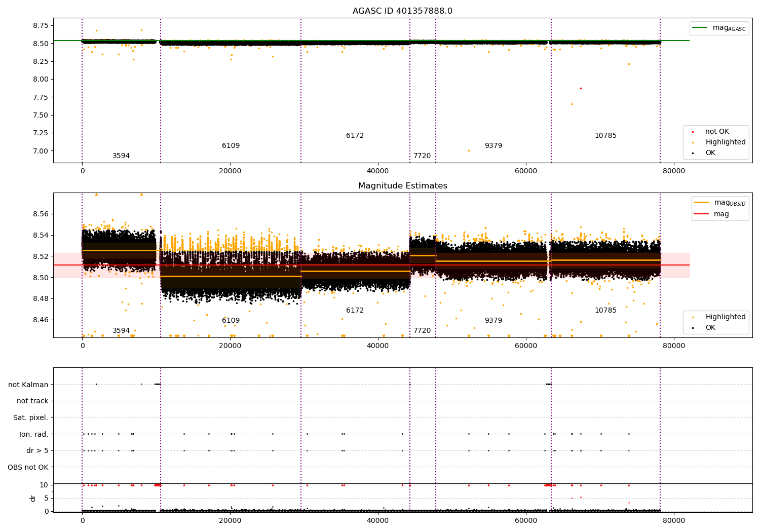Viewport: 760px width, 532px height.
Task: Select obsid label 9379 in the top plot
Action: click(493, 145)
